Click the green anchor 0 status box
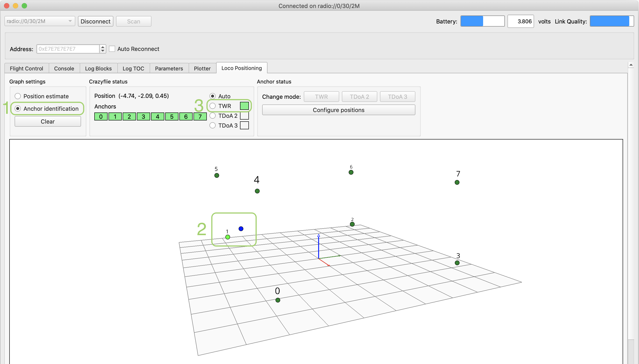This screenshot has width=639, height=364. tap(101, 116)
